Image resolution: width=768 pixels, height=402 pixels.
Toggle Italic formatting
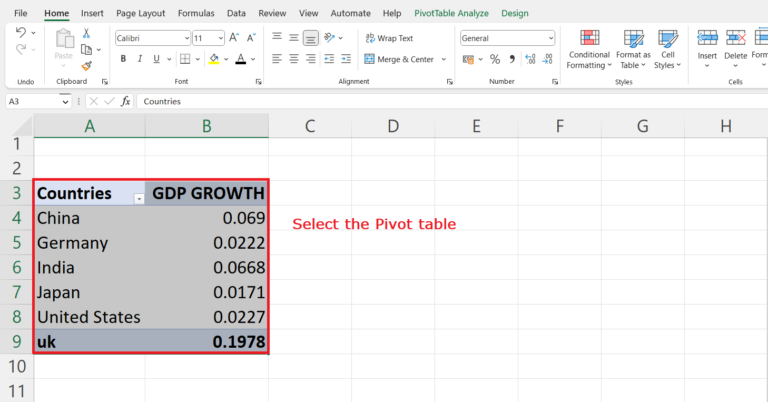[x=138, y=59]
